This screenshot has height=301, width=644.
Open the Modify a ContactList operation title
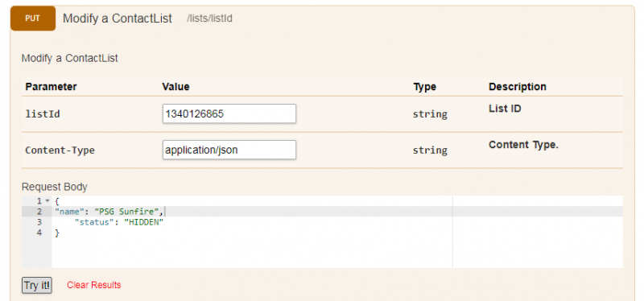point(118,19)
